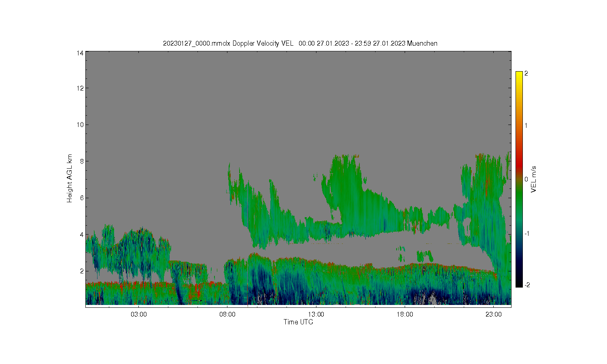Click the height tick label 14
607x364 pixels.
point(80,53)
